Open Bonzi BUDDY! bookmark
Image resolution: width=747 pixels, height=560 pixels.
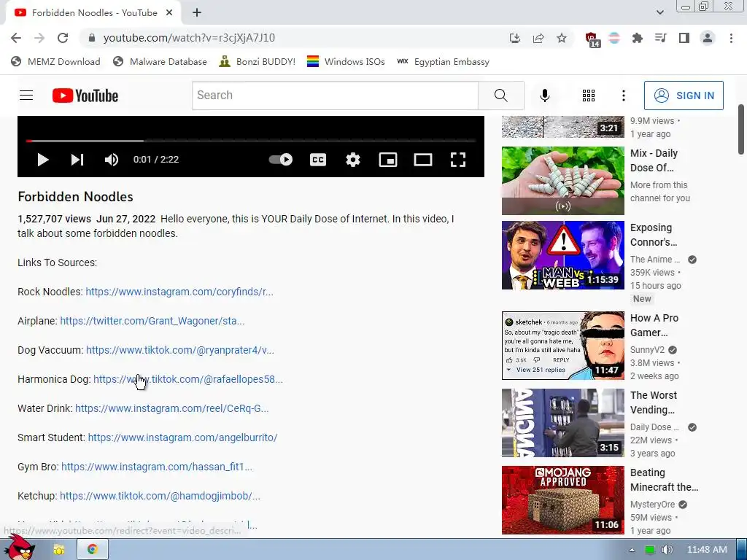coord(258,61)
